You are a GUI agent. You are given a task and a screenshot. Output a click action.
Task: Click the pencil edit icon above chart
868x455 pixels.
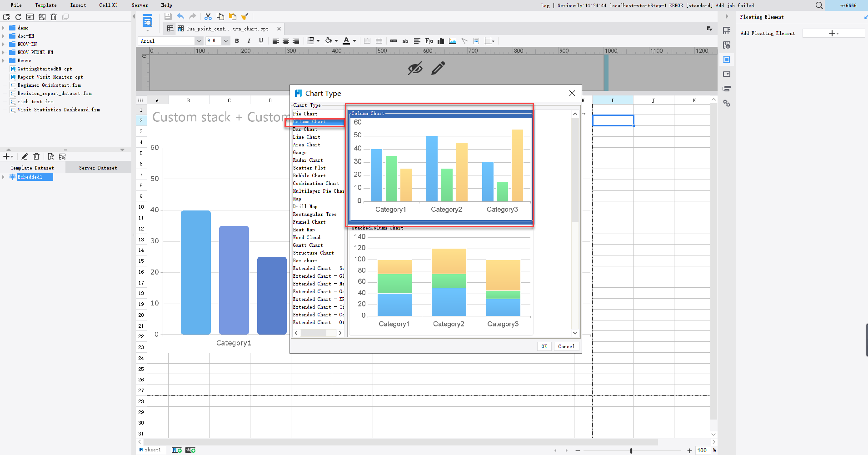(438, 69)
